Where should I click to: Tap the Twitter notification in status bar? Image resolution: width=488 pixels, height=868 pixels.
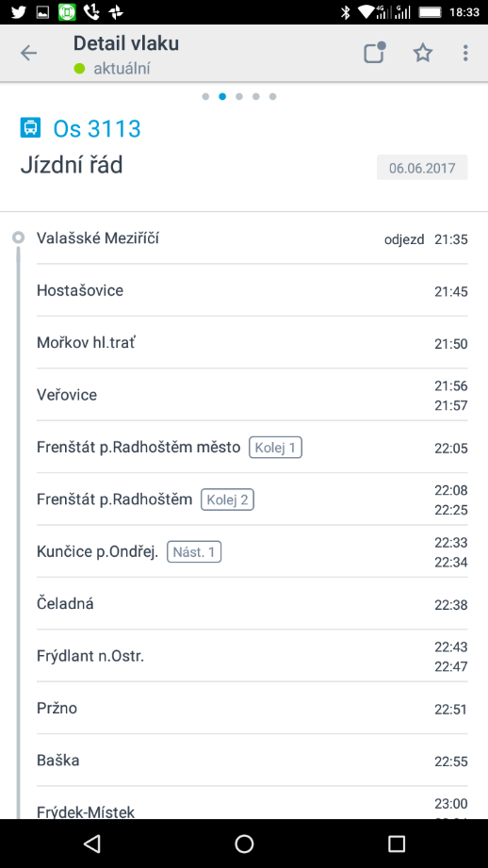[x=18, y=12]
